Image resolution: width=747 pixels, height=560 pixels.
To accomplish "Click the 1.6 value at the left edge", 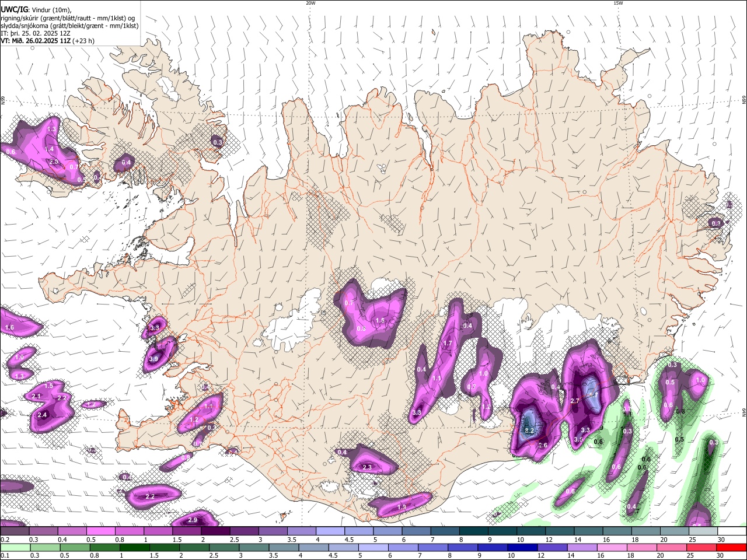I will (9, 328).
